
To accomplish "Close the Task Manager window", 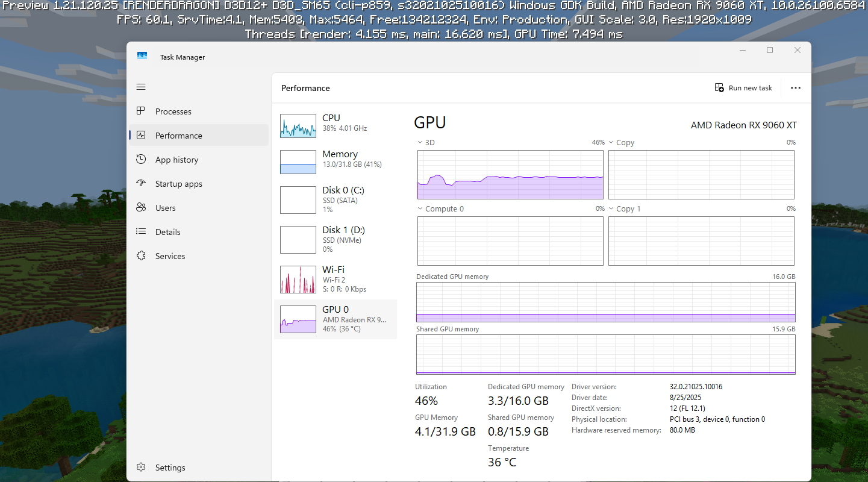I will (798, 51).
